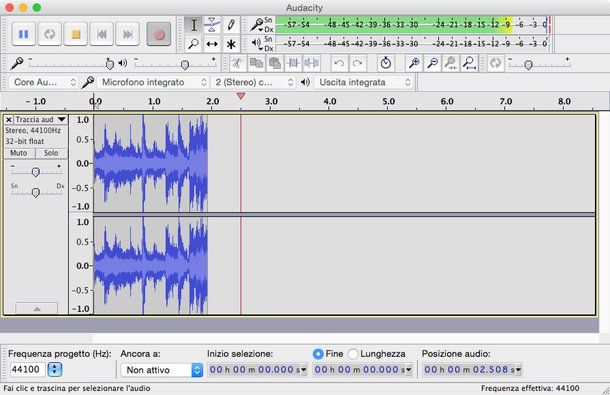This screenshot has width=610, height=395.
Task: Skip to end of track
Action: [x=128, y=34]
